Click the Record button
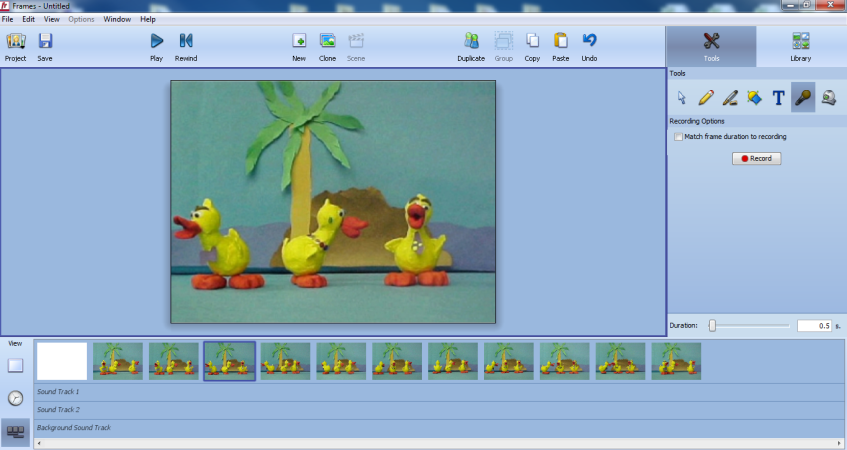Image resolution: width=847 pixels, height=450 pixels. coord(756,158)
